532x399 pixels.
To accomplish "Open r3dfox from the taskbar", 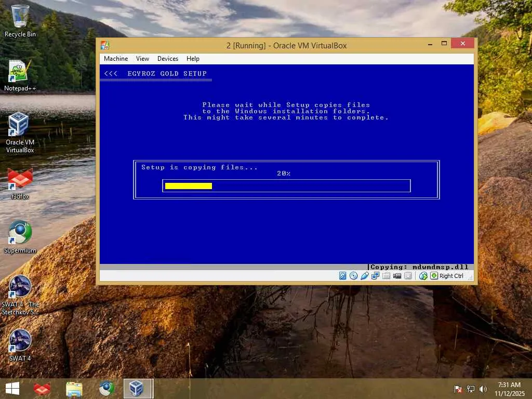I will coord(42,389).
